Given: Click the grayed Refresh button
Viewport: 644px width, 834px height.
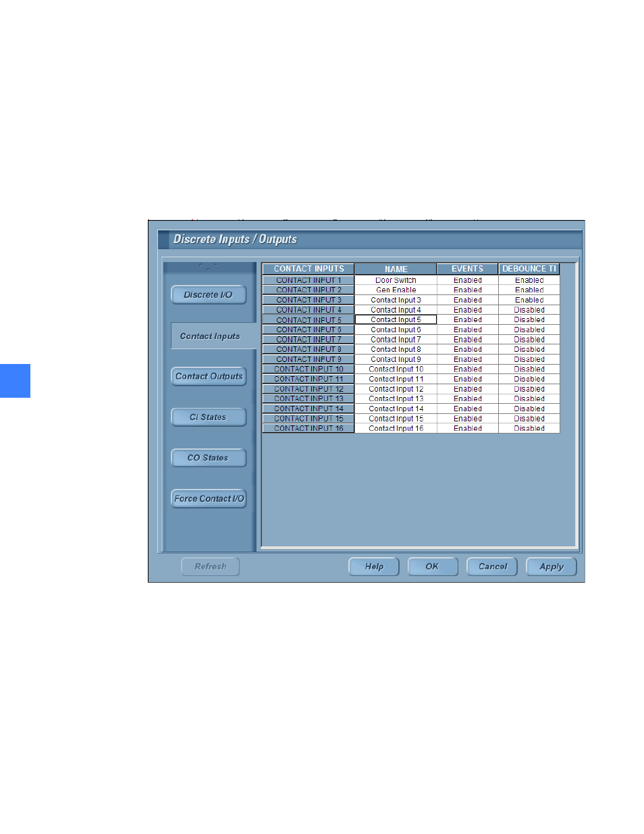Looking at the screenshot, I should click(211, 567).
